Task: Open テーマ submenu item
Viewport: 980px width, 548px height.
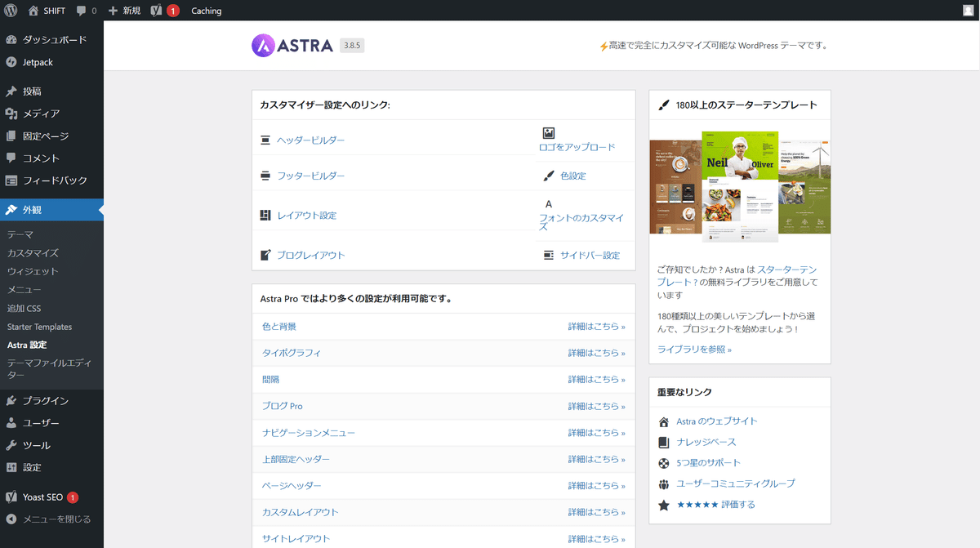Action: point(20,234)
